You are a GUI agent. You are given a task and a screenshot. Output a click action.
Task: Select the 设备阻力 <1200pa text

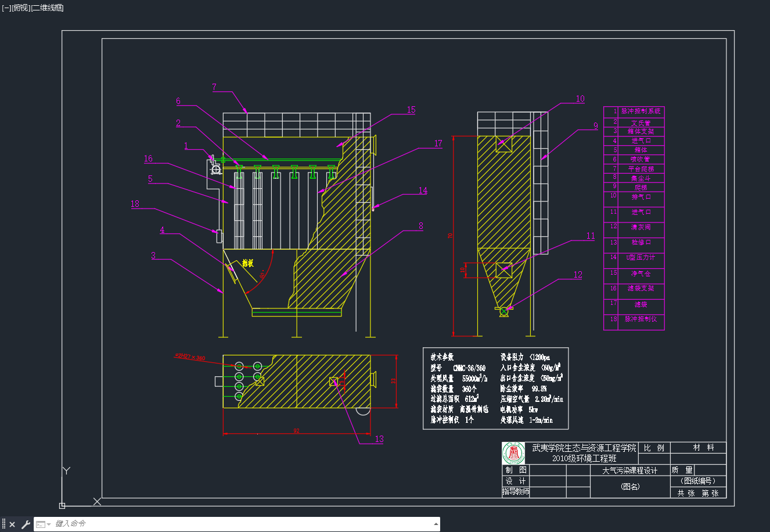(x=525, y=357)
